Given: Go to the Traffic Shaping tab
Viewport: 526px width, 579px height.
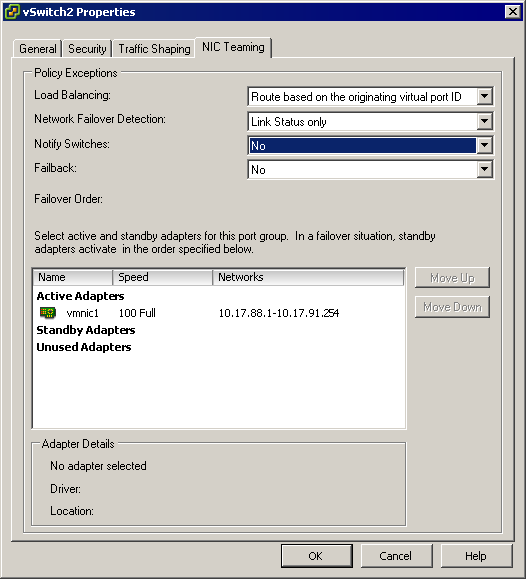Looking at the screenshot, I should [154, 49].
